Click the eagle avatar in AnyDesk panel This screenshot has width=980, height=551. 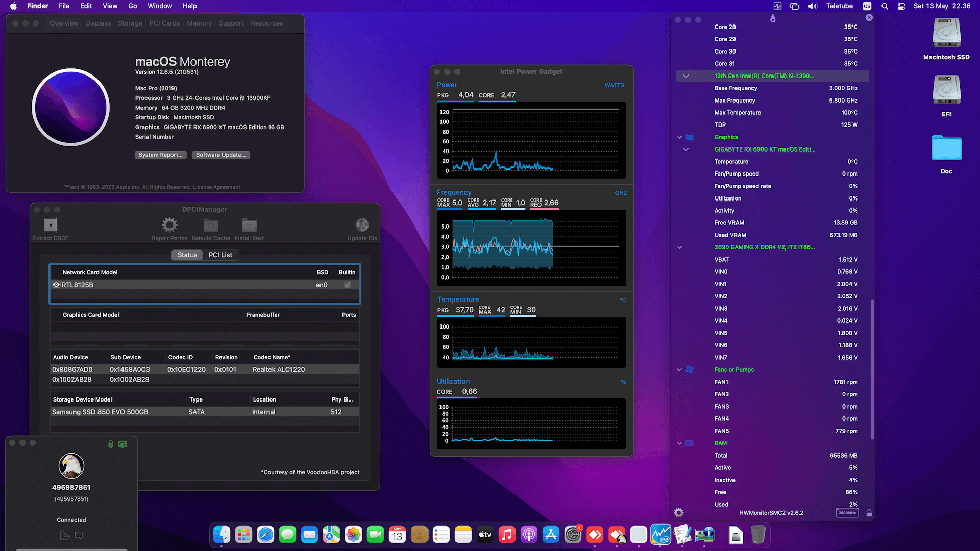(71, 465)
